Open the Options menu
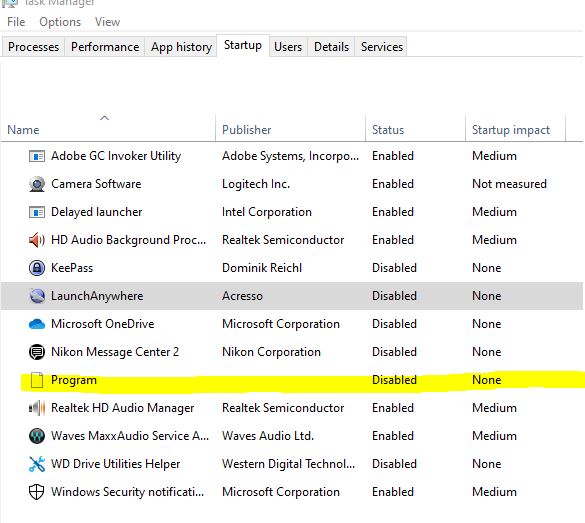Image resolution: width=585 pixels, height=523 pixels. (x=60, y=22)
